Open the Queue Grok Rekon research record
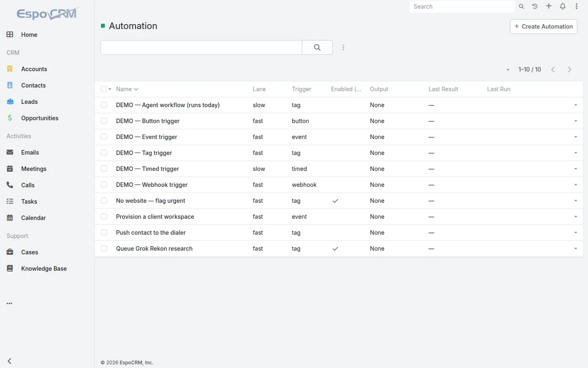Viewport: 588px width, 368px height. (x=154, y=249)
